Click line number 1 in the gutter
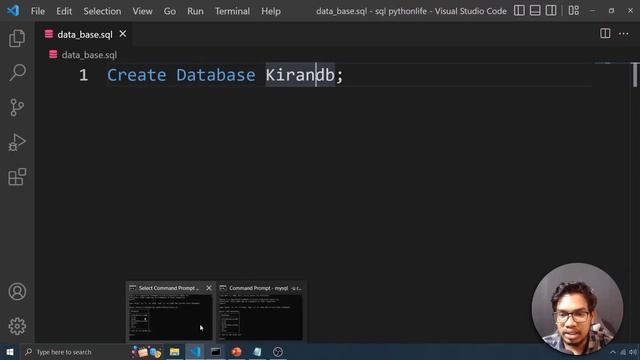 click(x=83, y=75)
